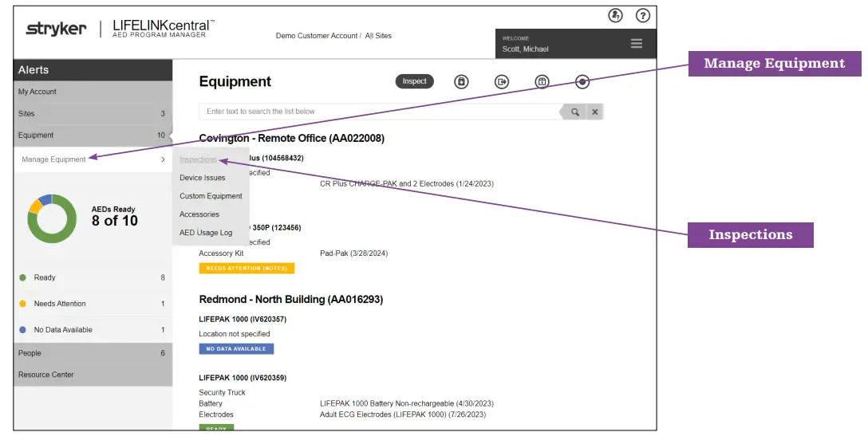Screen dimensions: 868x444
Task: Filter by No Data Available blue dot
Action: [x=22, y=329]
